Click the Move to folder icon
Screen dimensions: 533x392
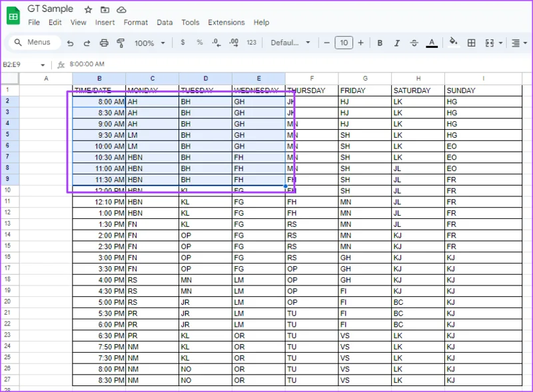(105, 10)
